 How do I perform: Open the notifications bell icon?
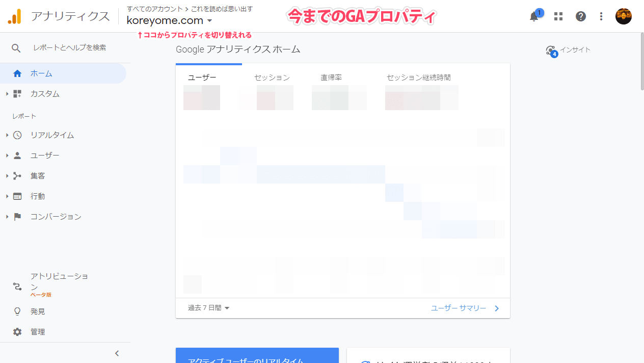(534, 16)
